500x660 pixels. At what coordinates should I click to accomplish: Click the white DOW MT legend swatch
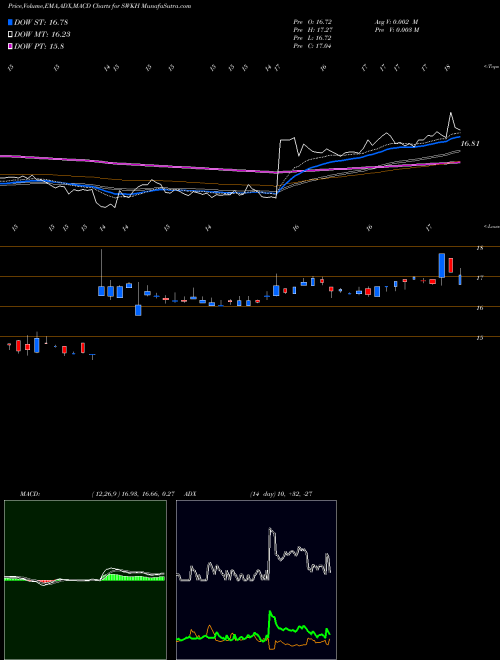tap(11, 35)
